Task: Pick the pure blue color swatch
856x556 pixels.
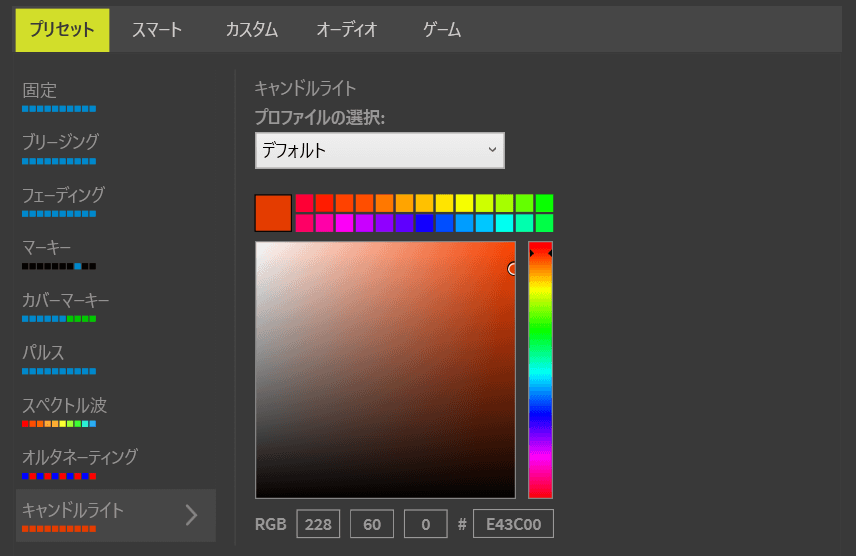Action: click(424, 223)
